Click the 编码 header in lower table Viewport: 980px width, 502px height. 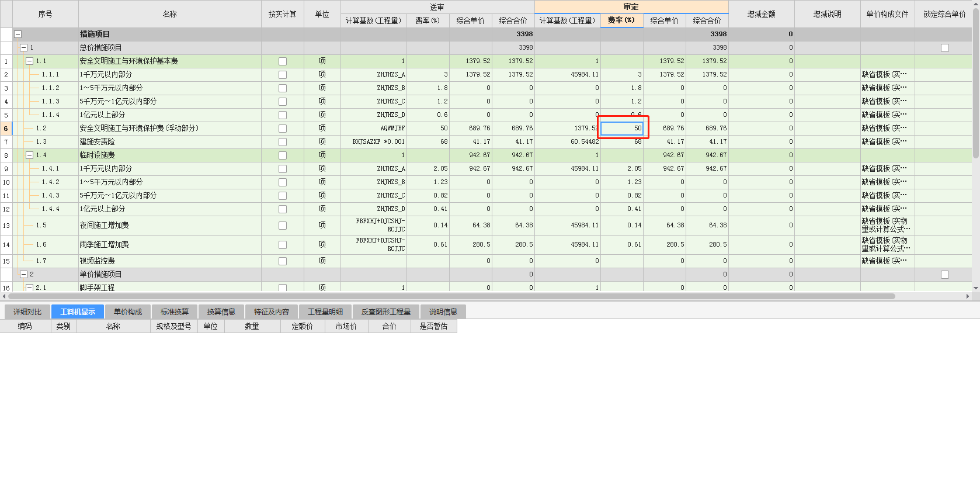(x=25, y=327)
